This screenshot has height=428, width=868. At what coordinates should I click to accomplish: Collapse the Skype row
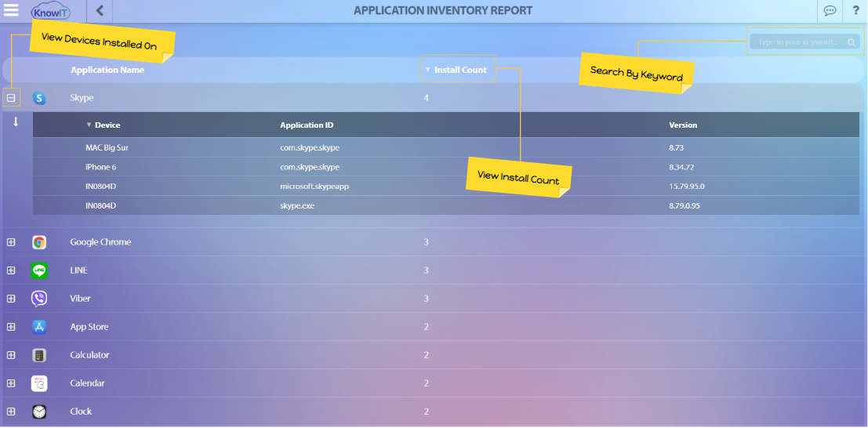click(10, 98)
